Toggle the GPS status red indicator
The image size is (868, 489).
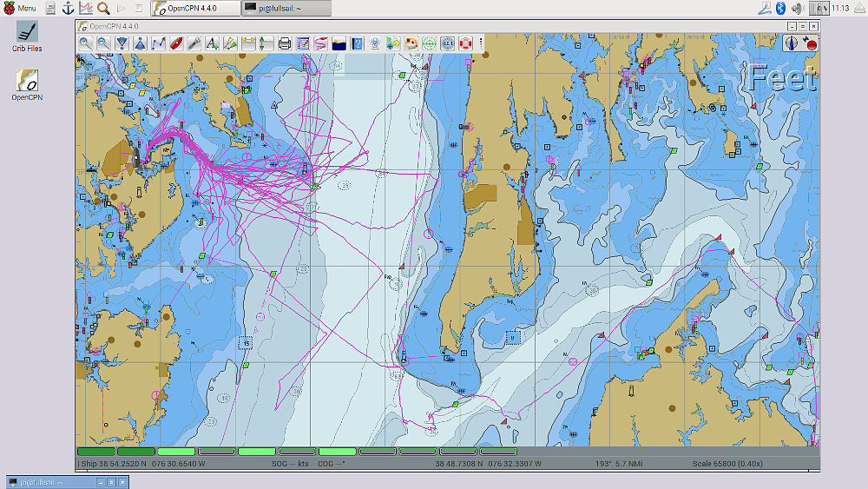[812, 43]
